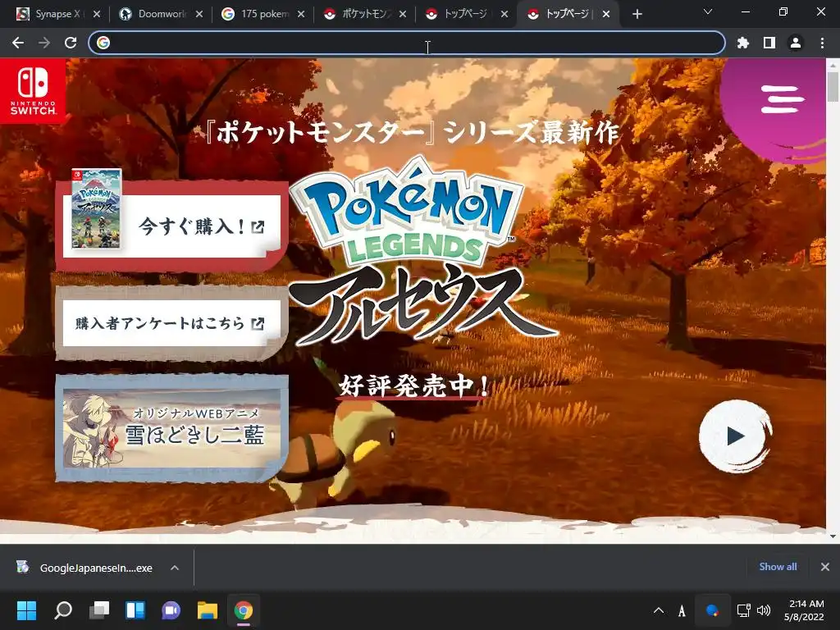Close the active トップページ tab

pos(606,15)
